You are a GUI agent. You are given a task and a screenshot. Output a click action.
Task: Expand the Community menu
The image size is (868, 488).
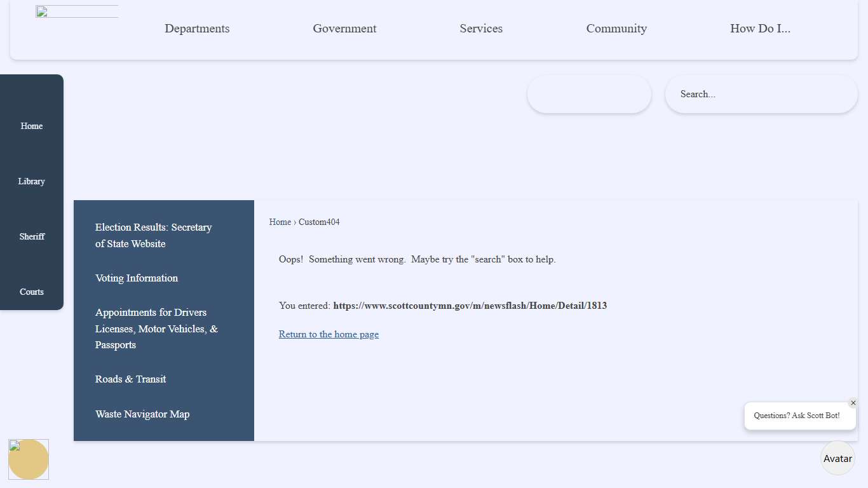tap(616, 29)
